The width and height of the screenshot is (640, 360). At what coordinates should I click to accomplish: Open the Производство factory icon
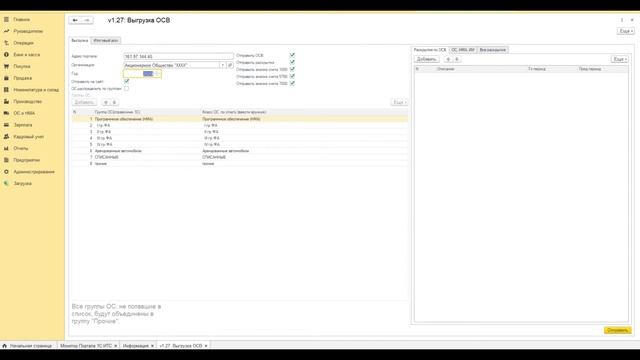pos(6,101)
